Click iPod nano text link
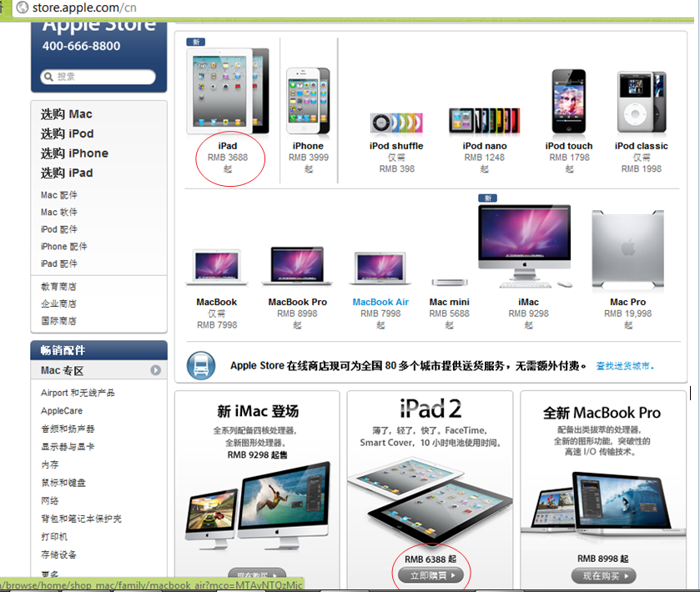Viewport: 700px width, 592px height. pyautogui.click(x=485, y=146)
